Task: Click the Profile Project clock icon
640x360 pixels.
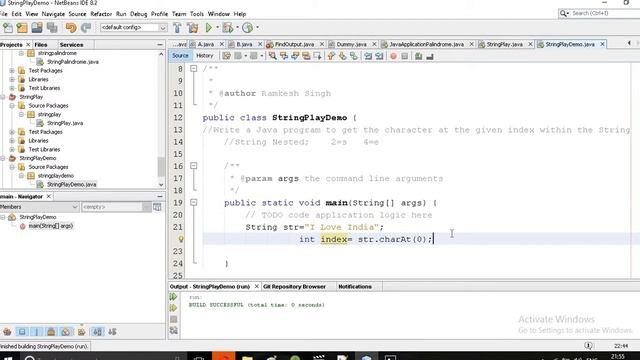Action: [247, 28]
